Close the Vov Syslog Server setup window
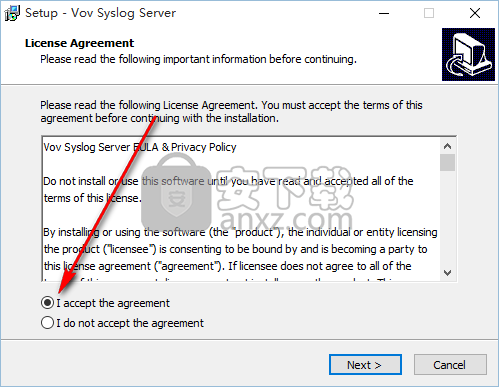 [x=475, y=13]
